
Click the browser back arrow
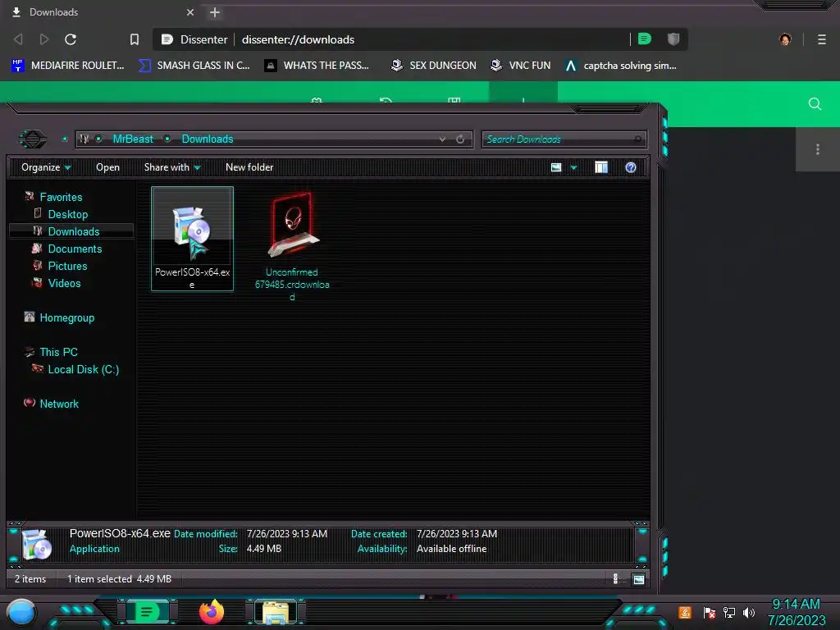(x=18, y=39)
